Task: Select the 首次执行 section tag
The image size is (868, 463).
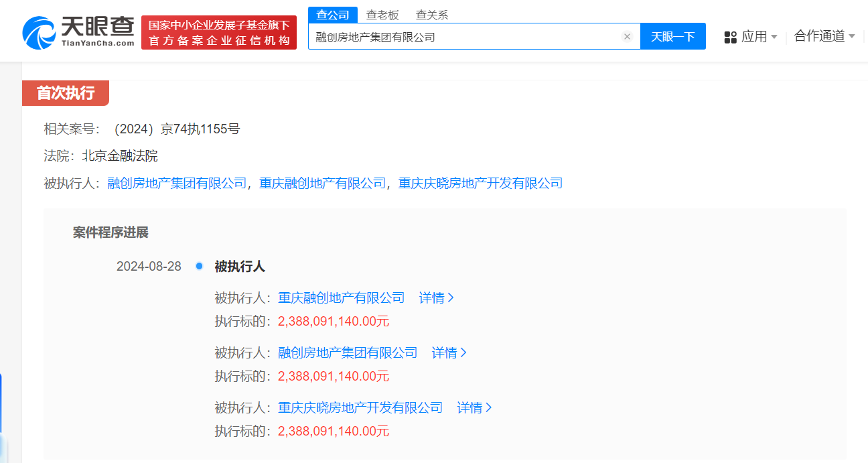Action: tap(66, 93)
